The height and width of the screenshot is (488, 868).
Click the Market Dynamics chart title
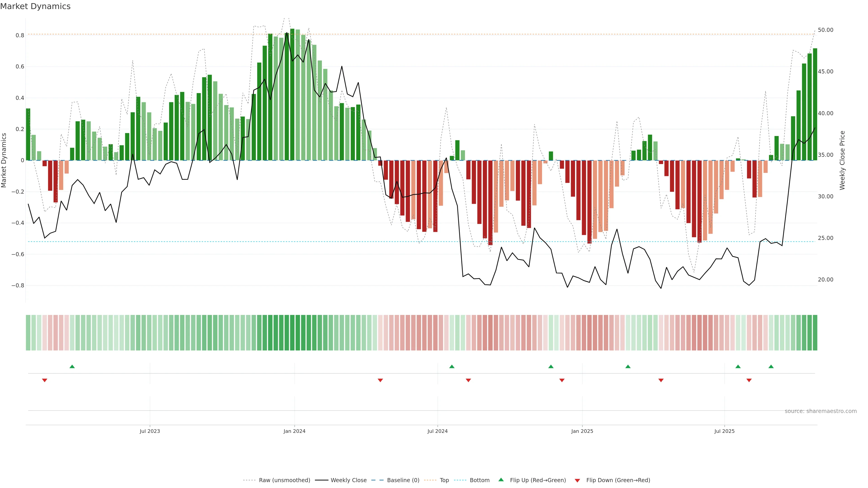click(x=35, y=6)
